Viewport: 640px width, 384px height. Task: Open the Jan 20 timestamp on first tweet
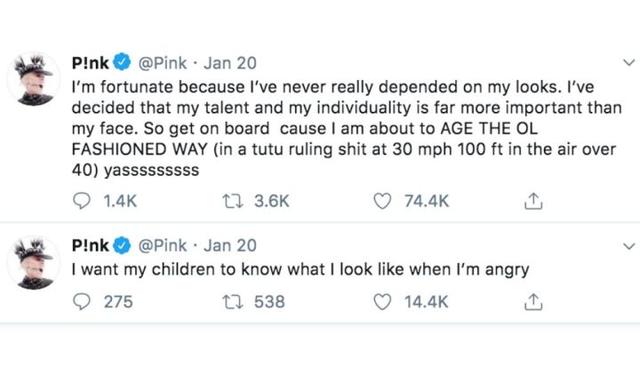click(230, 63)
